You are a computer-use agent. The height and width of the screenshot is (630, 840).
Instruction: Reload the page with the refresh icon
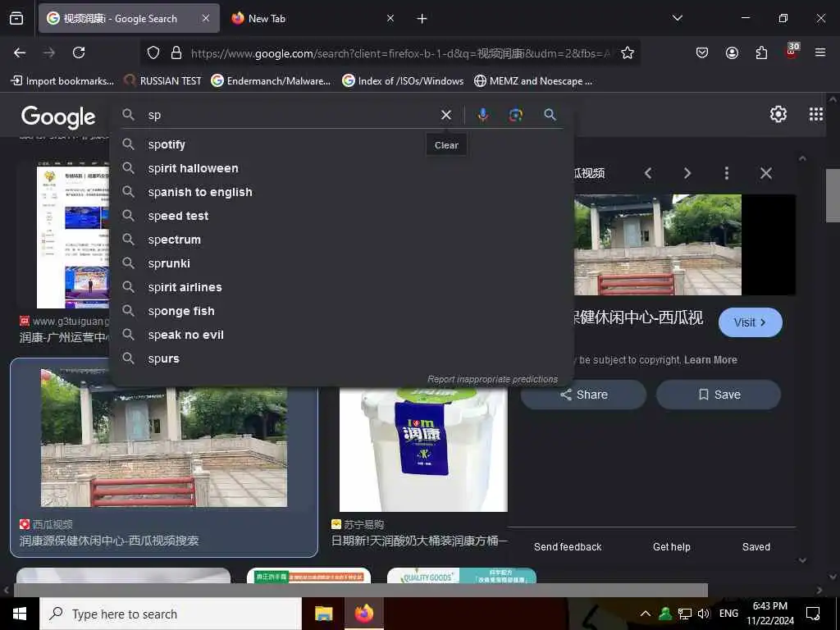tap(79, 52)
